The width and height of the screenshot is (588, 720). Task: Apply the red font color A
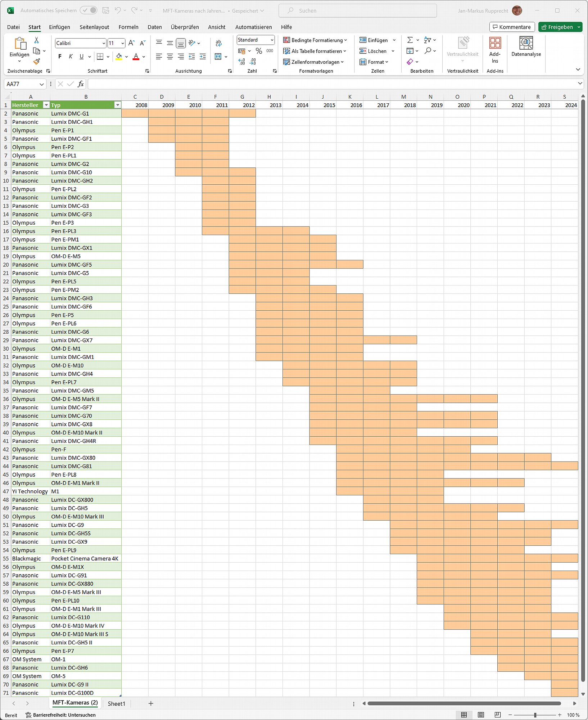pyautogui.click(x=136, y=57)
